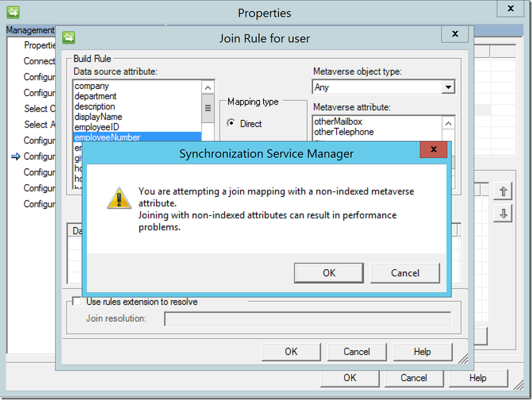Select Properties item in Management Agent list
Viewport: 532px width, 400px height.
click(39, 45)
